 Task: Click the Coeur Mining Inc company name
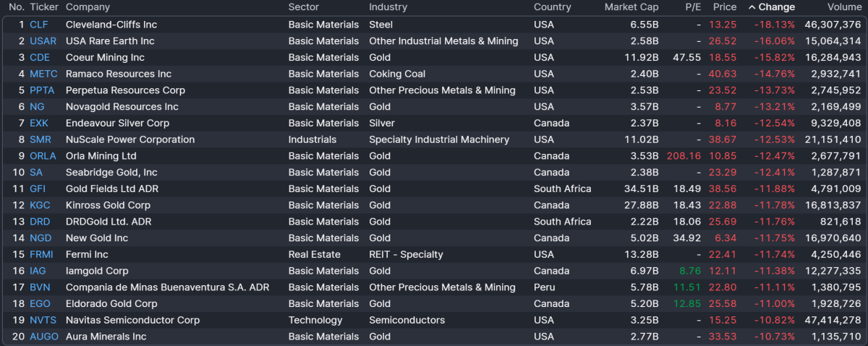coord(105,58)
